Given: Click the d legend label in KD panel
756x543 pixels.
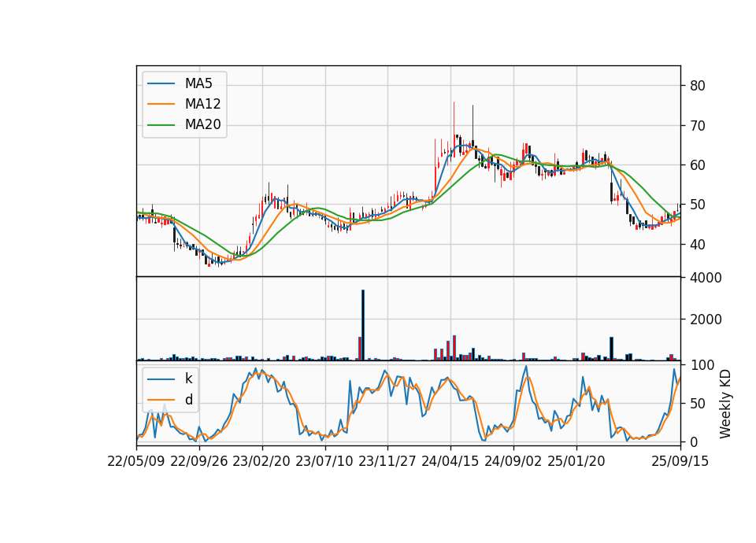Looking at the screenshot, I should tap(189, 400).
